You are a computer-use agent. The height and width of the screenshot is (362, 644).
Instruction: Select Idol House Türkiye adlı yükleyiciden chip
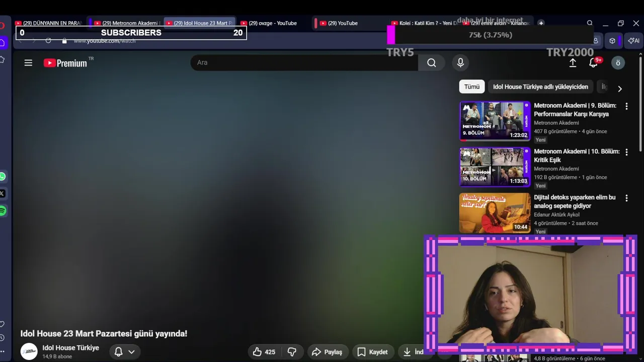540,86
